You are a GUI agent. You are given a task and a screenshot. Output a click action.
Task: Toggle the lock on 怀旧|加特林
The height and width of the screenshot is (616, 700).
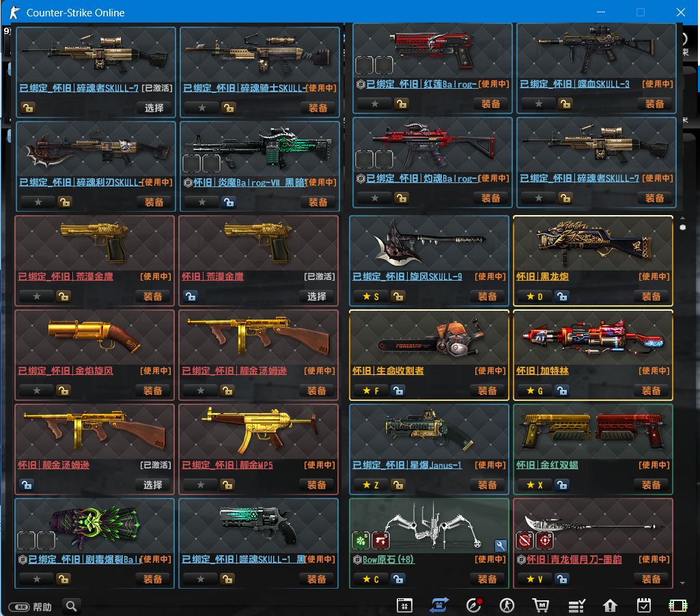[561, 391]
